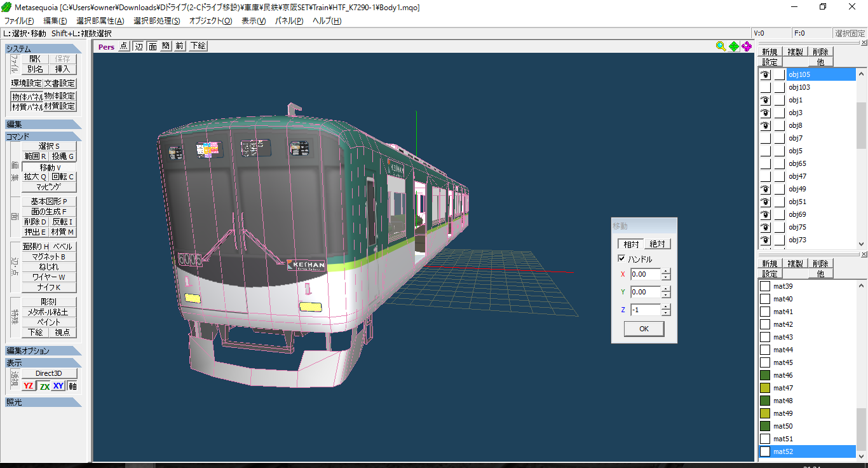Image resolution: width=868 pixels, height=468 pixels.
Task: Open the Pers view mode label
Action: coord(106,46)
